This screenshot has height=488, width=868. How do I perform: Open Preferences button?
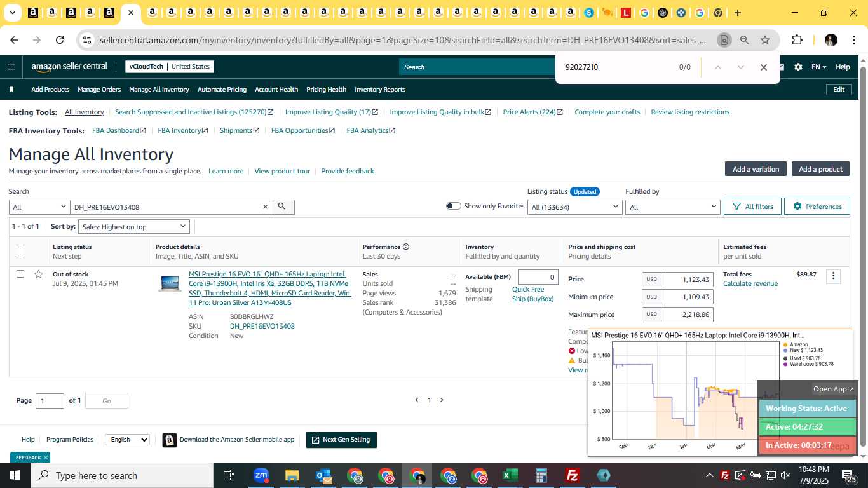tap(817, 207)
